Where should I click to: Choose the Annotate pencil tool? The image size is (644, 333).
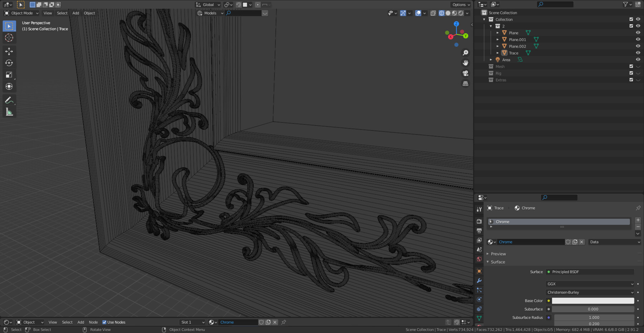[x=9, y=100]
